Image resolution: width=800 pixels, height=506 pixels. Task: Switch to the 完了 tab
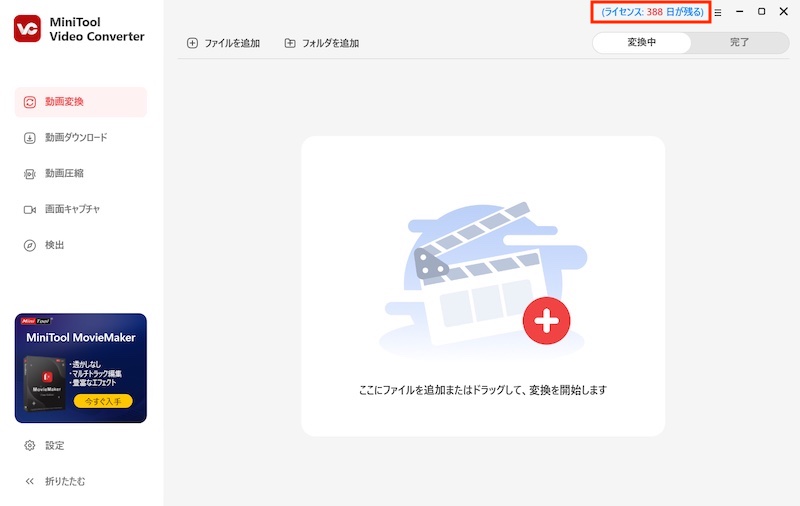[x=739, y=43]
